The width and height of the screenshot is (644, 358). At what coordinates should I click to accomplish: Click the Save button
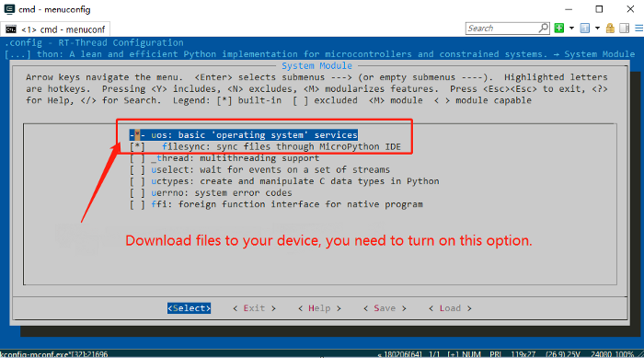click(x=385, y=308)
